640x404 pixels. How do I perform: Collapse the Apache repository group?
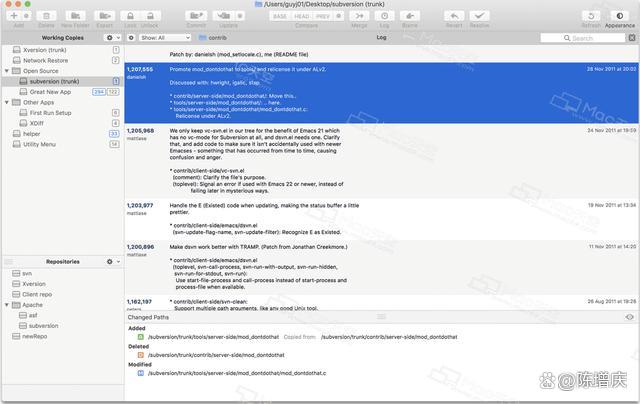[7, 304]
